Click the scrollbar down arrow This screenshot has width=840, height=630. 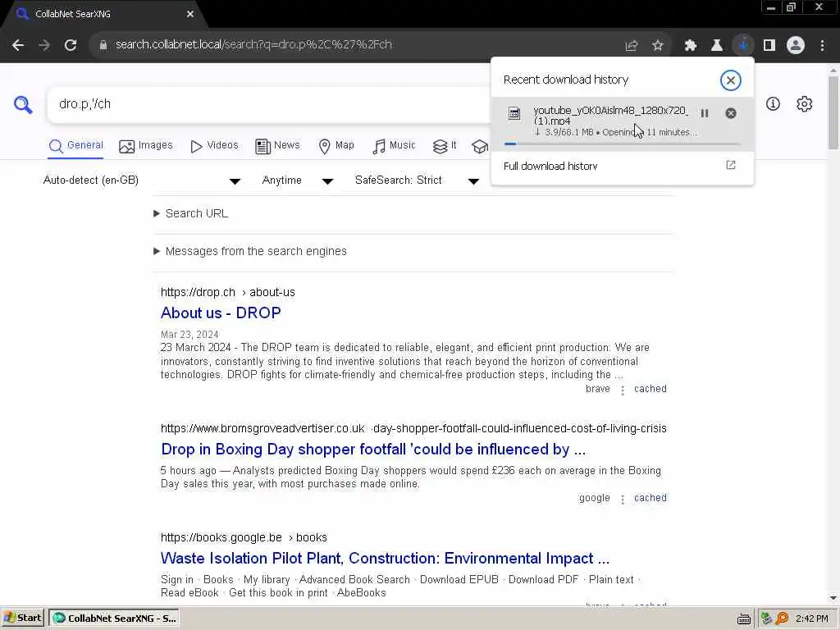[x=833, y=598]
